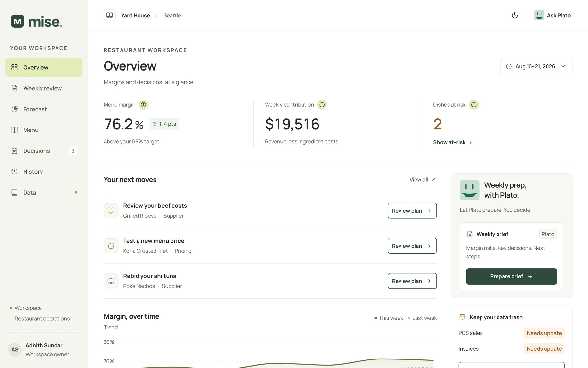
Task: Open the Aug 15–21, 2026 date dropdown
Action: coord(536,66)
